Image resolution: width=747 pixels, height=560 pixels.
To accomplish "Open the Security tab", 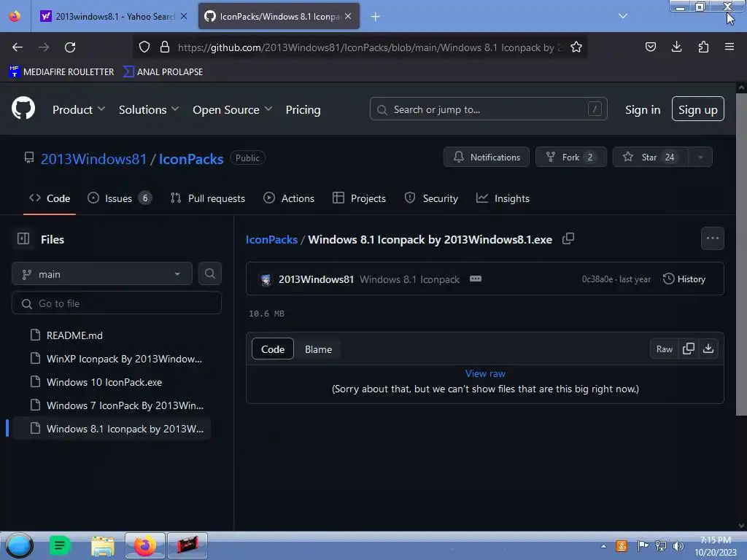I will click(x=431, y=198).
